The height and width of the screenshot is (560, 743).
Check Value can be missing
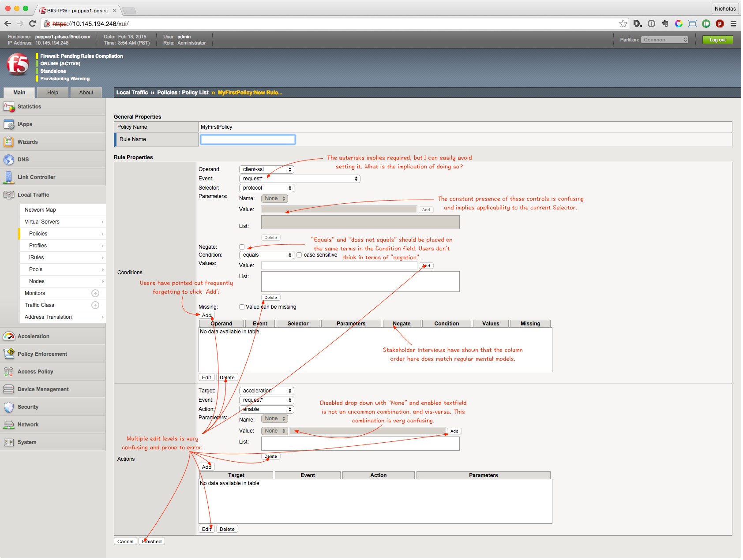point(242,307)
